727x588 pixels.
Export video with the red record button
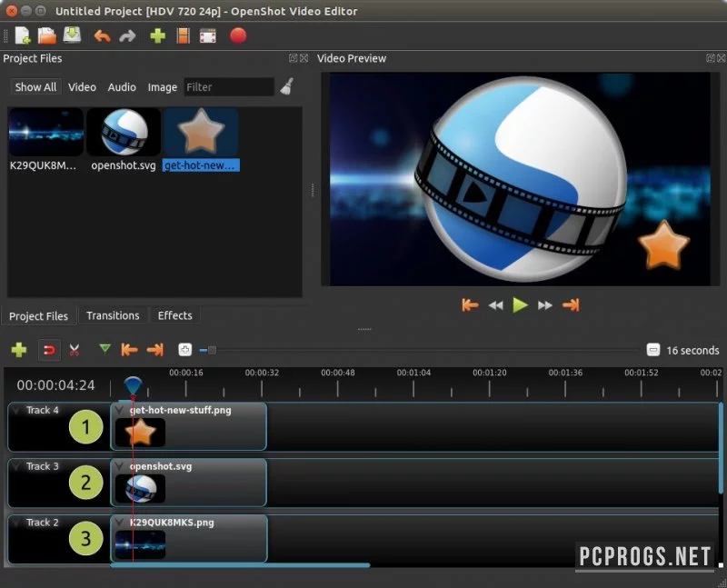[238, 35]
